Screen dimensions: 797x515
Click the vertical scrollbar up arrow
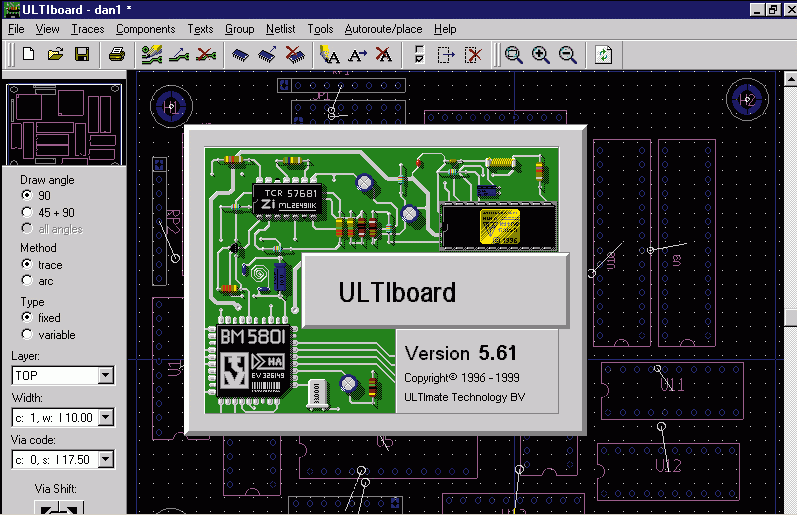tap(790, 79)
